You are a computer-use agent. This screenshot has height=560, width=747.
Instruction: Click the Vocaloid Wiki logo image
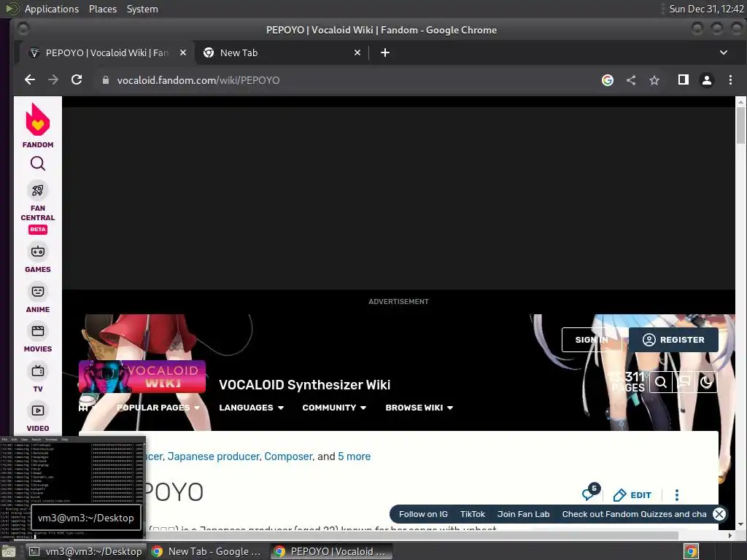tap(142, 377)
